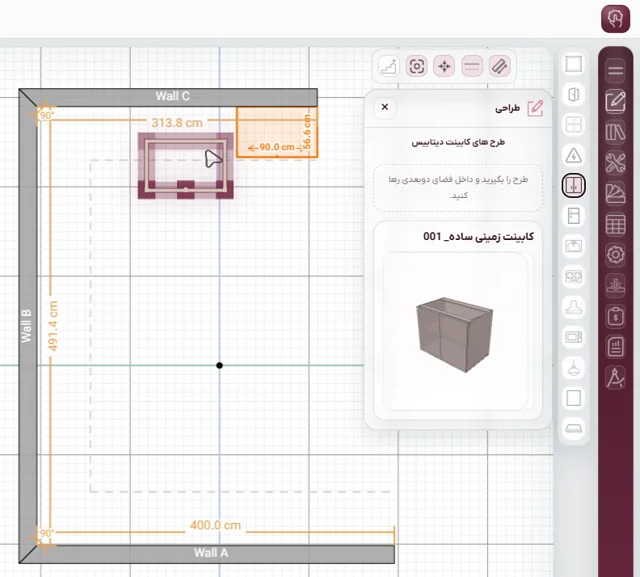This screenshot has height=577, width=640.
Task: Toggle the parallel lines tool
Action: click(472, 66)
